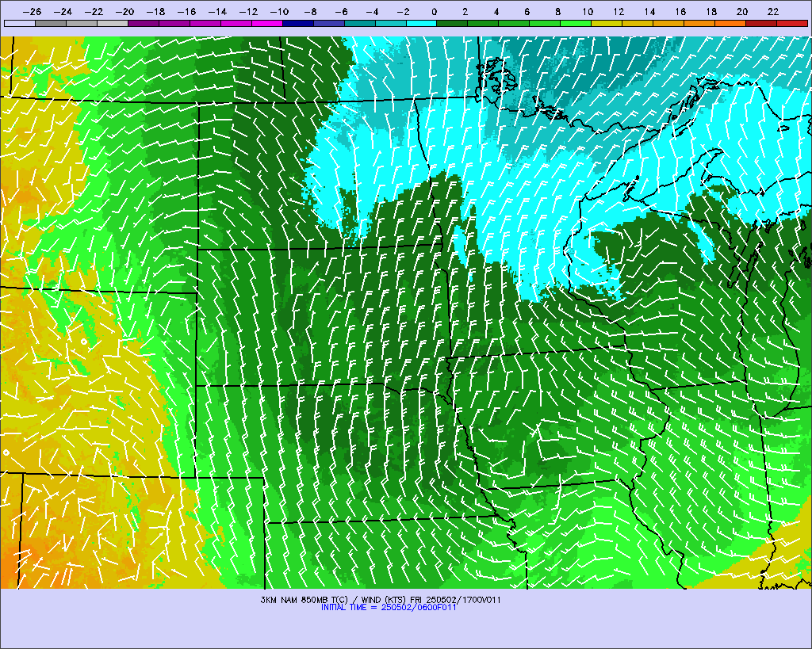Click the dark blue swatch between -10 and -8
Screen dimensions: 812x649
pos(298,23)
